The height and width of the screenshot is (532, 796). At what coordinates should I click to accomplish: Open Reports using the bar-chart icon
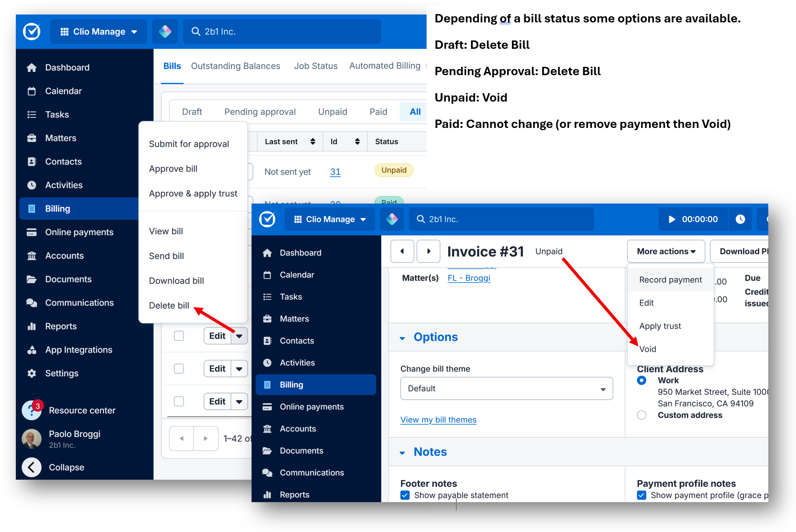(x=268, y=494)
